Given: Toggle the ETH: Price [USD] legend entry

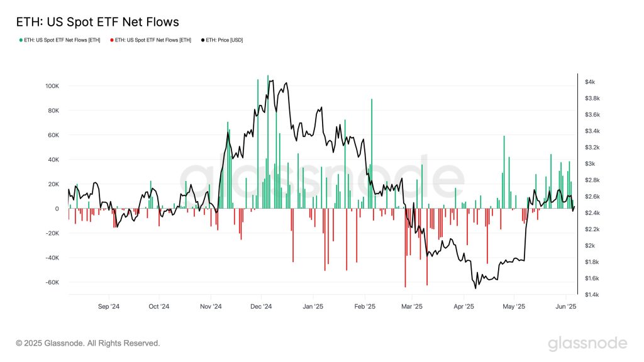Looking at the screenshot, I should point(222,40).
